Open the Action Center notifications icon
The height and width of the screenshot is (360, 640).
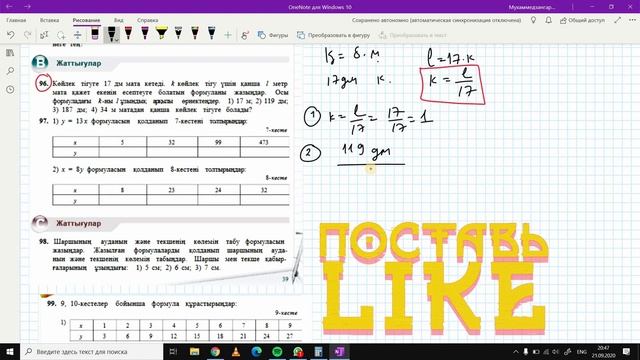[627, 351]
